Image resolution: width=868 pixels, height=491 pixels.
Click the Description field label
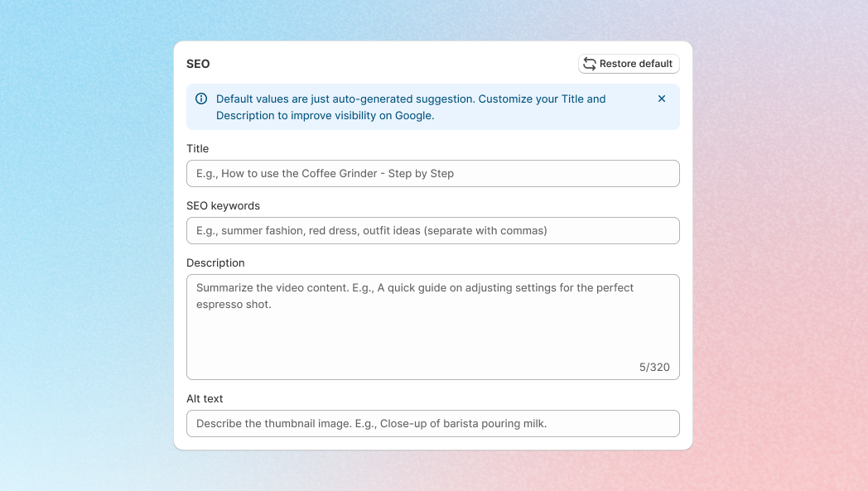215,263
